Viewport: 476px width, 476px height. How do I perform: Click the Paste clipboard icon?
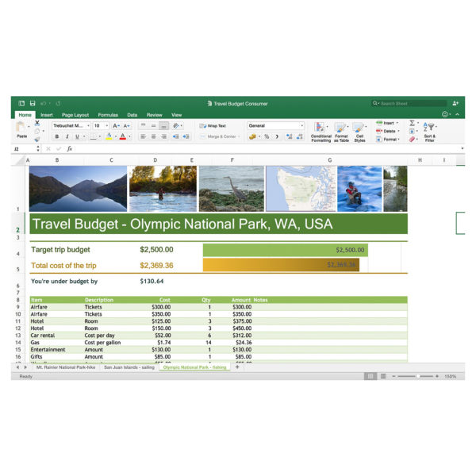point(21,126)
